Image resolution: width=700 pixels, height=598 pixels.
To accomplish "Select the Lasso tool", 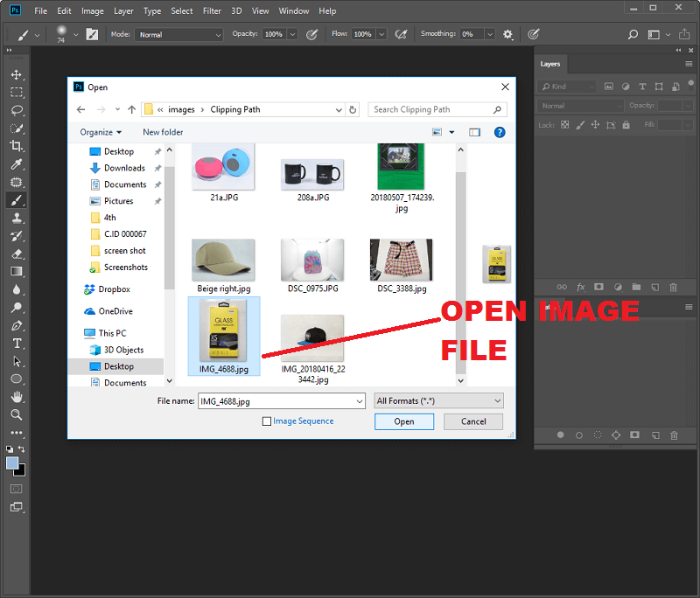I will point(16,110).
